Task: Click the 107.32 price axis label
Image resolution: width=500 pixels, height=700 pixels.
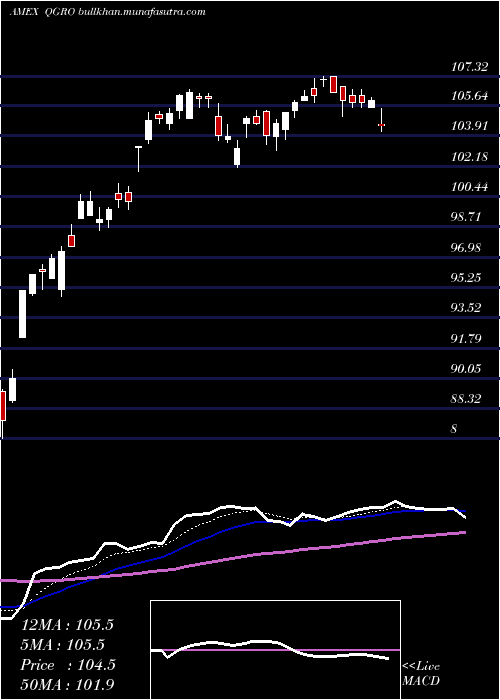Action: click(x=469, y=67)
